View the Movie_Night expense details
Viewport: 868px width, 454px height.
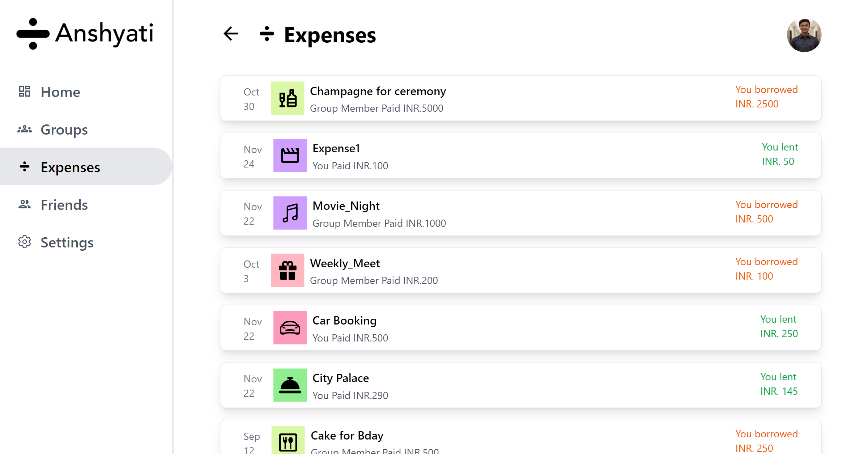click(520, 213)
